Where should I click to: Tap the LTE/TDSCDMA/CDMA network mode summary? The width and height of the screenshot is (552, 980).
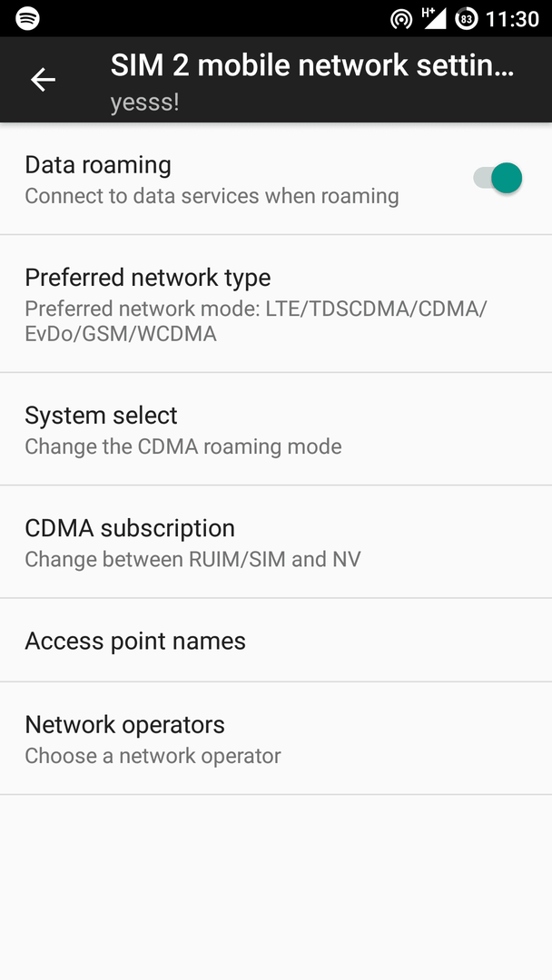[256, 321]
